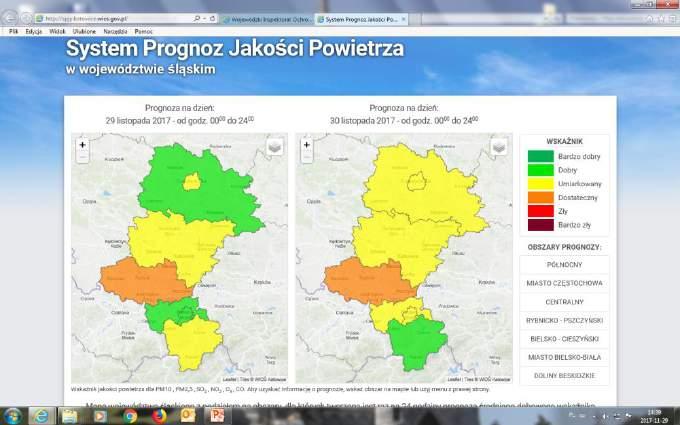The width and height of the screenshot is (680, 425).
Task: Open the media player taskbar icon
Action: coord(99,416)
